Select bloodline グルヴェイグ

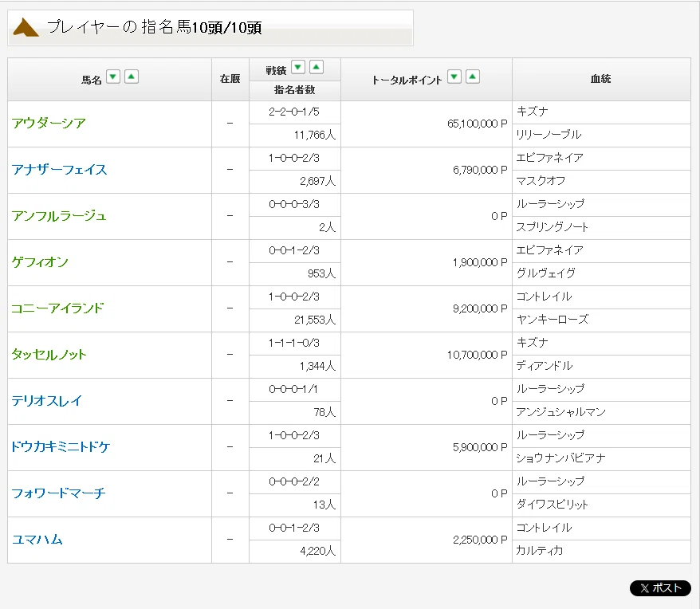point(545,273)
